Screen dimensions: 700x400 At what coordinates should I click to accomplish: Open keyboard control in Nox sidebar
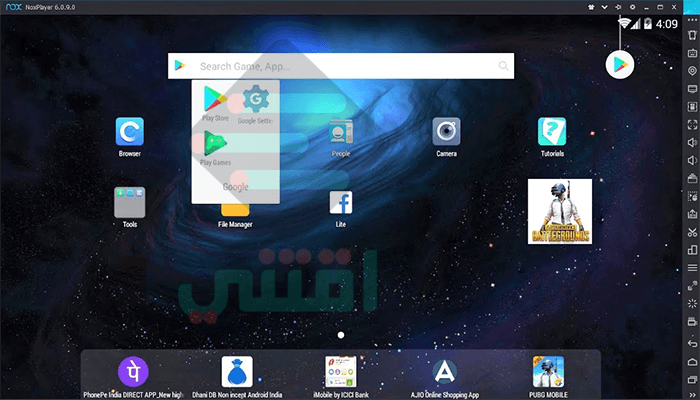(x=692, y=54)
